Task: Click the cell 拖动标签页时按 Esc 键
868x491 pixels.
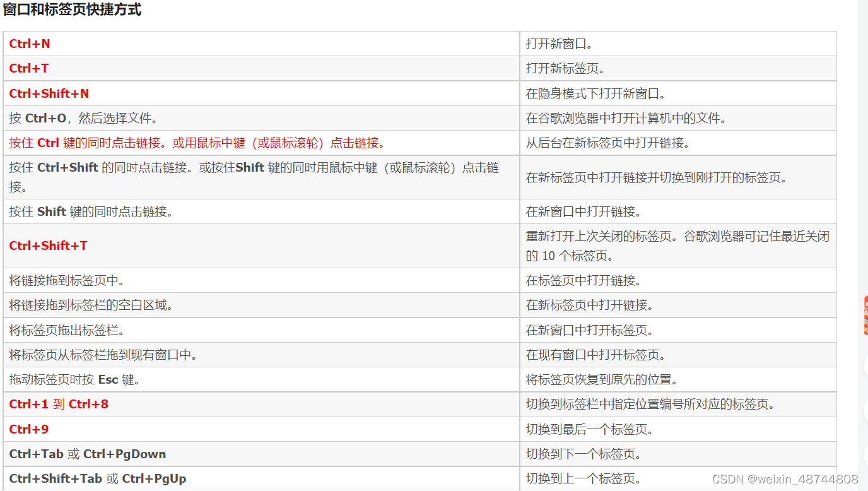Action: click(x=261, y=379)
